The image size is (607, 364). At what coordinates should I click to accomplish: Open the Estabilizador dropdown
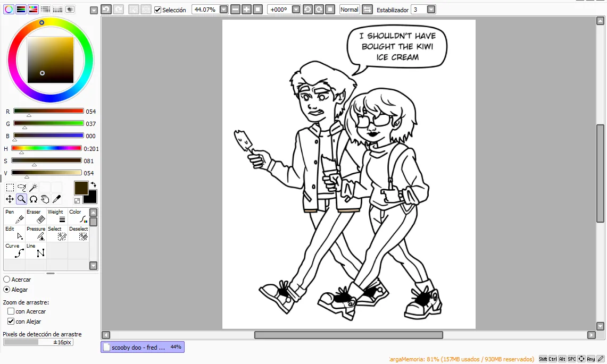tap(431, 10)
